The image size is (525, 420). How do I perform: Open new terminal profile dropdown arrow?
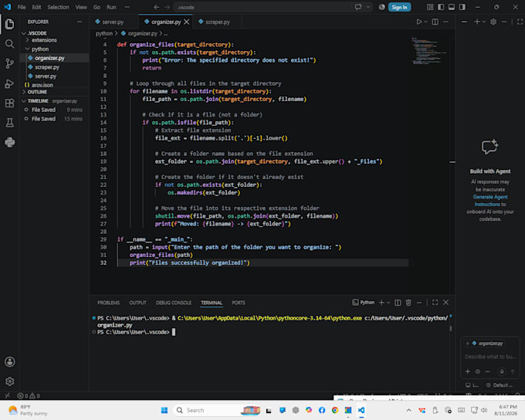pyautogui.click(x=388, y=303)
